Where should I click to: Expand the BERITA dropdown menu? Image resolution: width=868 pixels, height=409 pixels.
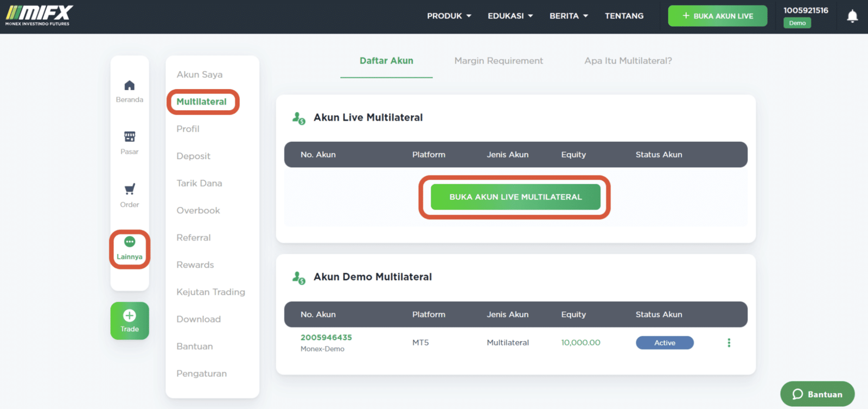[569, 16]
